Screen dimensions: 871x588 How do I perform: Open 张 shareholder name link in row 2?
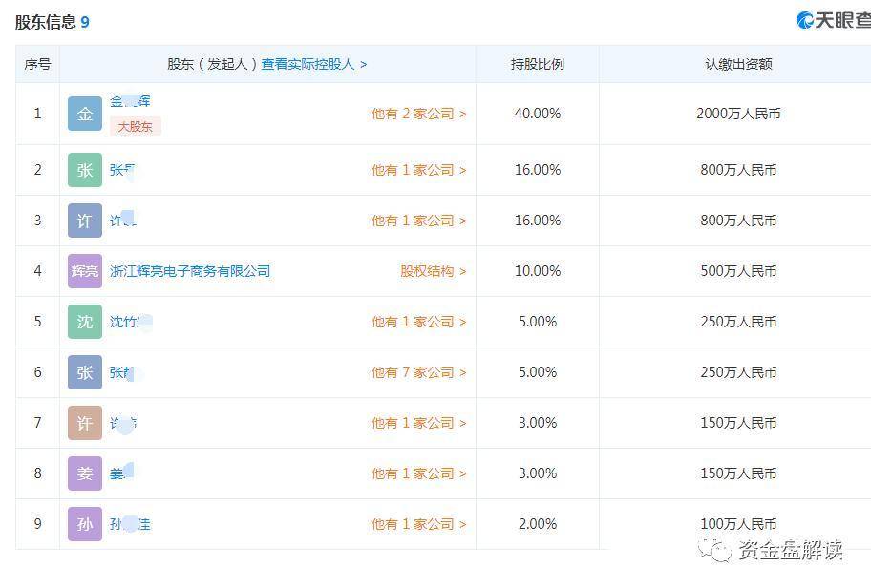click(122, 170)
